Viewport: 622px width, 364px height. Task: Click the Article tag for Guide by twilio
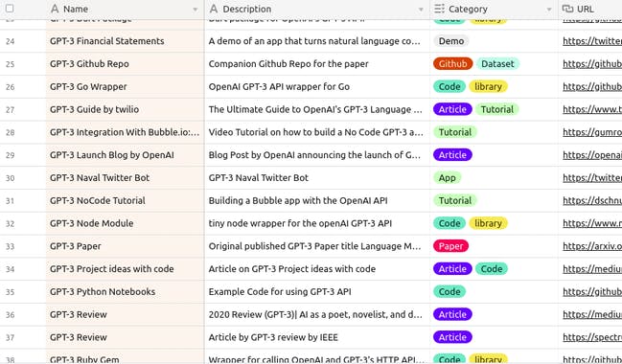[x=452, y=109]
